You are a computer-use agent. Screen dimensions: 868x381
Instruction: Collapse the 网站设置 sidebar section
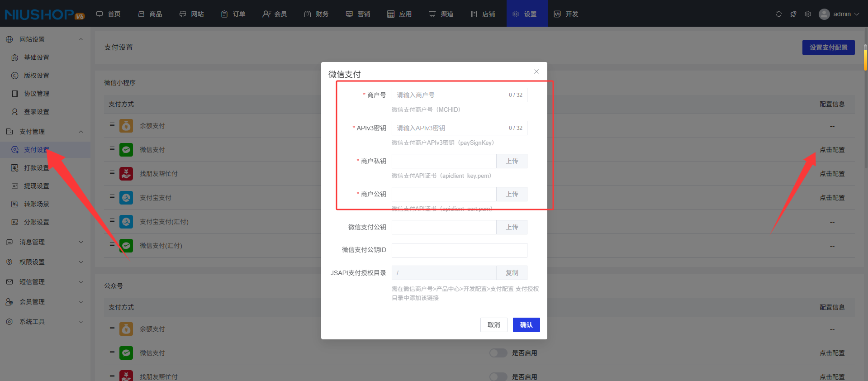tap(81, 39)
